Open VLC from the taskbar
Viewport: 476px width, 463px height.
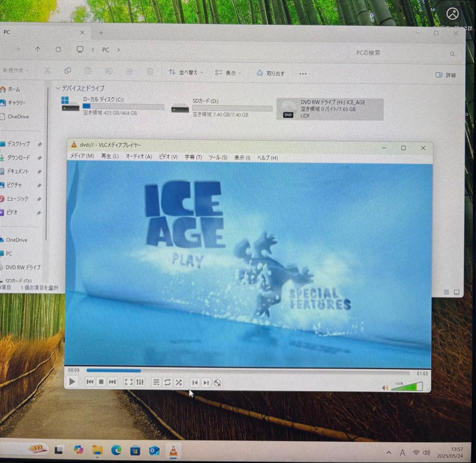pos(173,451)
